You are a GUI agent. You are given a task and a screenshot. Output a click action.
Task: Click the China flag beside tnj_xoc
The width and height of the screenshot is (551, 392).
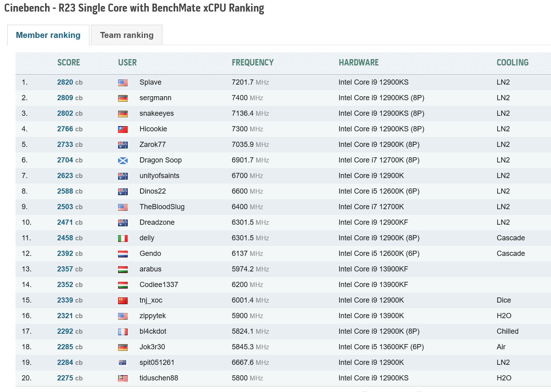pyautogui.click(x=123, y=301)
